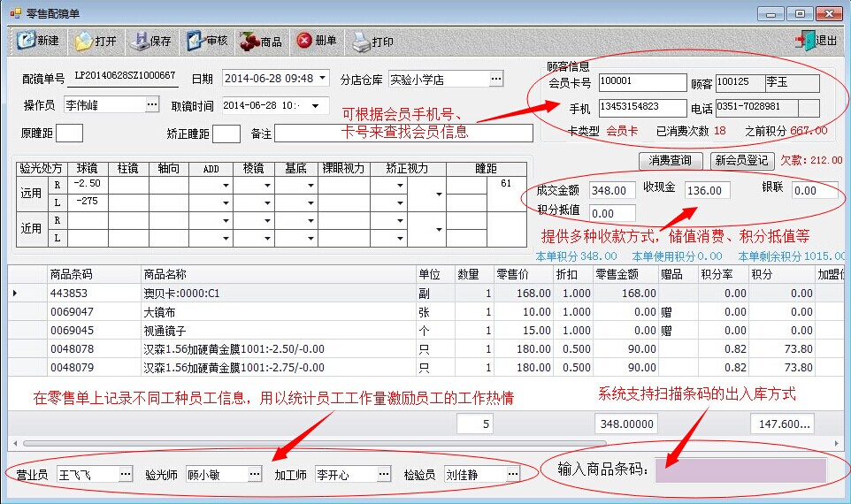The image size is (851, 504).
Task: Delete the order with the 删单 icon
Action: (x=316, y=41)
